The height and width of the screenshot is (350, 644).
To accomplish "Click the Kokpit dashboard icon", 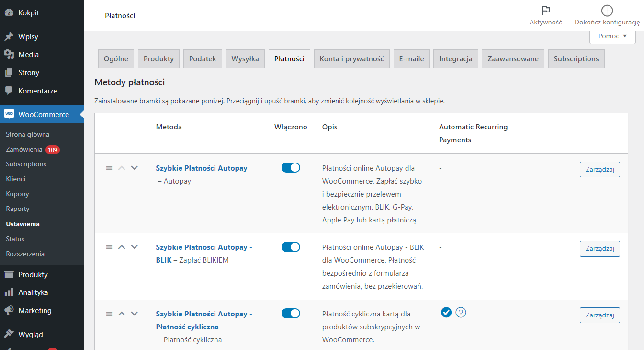I will pyautogui.click(x=9, y=13).
